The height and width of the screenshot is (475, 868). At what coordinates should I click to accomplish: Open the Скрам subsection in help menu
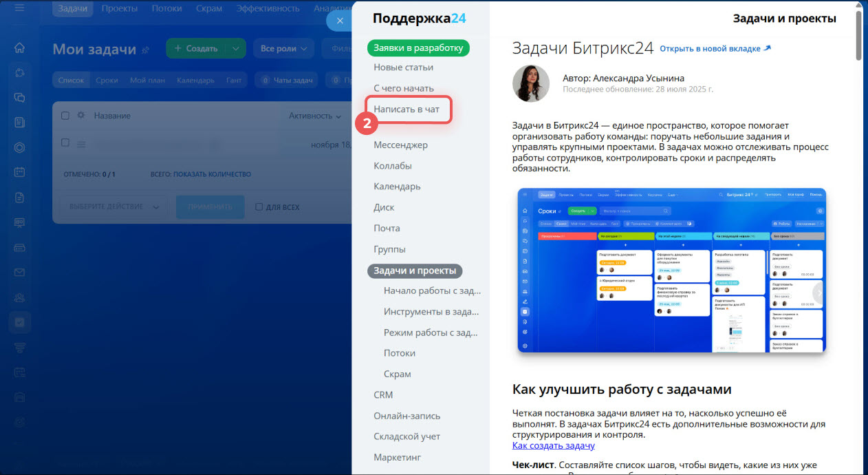point(397,374)
